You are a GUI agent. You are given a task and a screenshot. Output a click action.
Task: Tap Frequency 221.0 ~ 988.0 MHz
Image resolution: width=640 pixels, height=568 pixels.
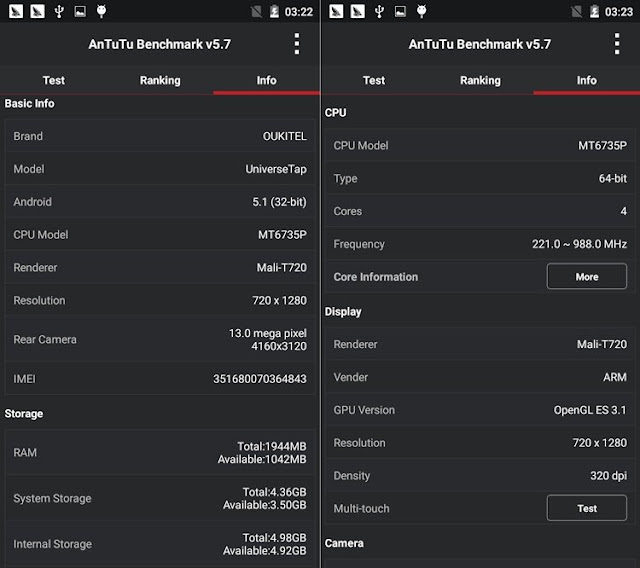point(579,244)
